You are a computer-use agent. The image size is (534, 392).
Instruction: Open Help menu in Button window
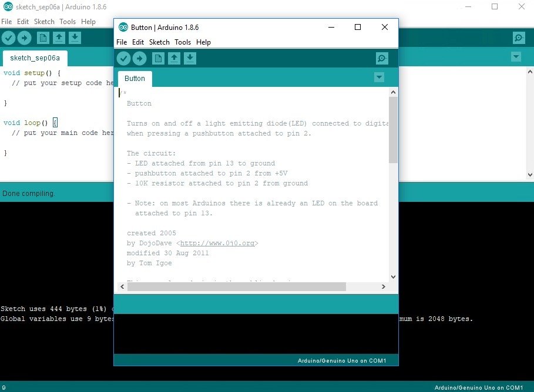click(x=203, y=42)
